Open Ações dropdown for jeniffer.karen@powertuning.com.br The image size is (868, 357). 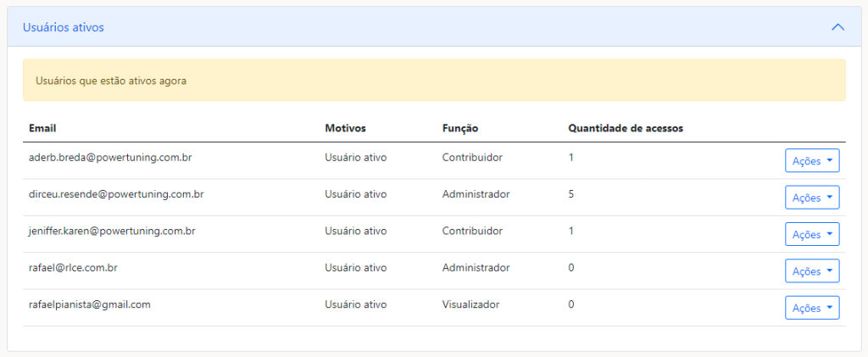(x=812, y=234)
